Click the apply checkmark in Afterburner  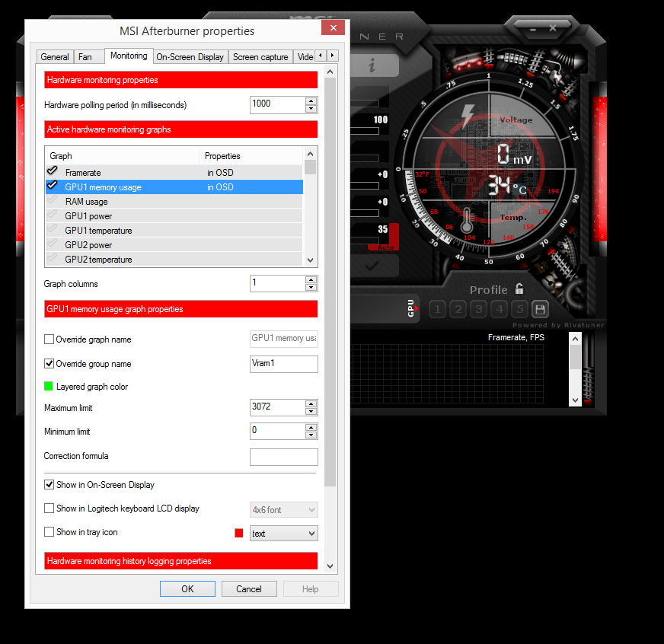(372, 266)
